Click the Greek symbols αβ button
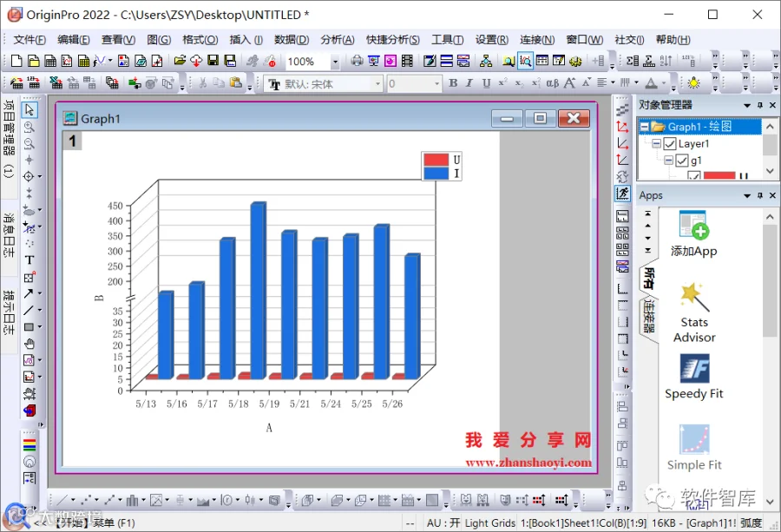This screenshot has width=781, height=532. click(x=553, y=83)
